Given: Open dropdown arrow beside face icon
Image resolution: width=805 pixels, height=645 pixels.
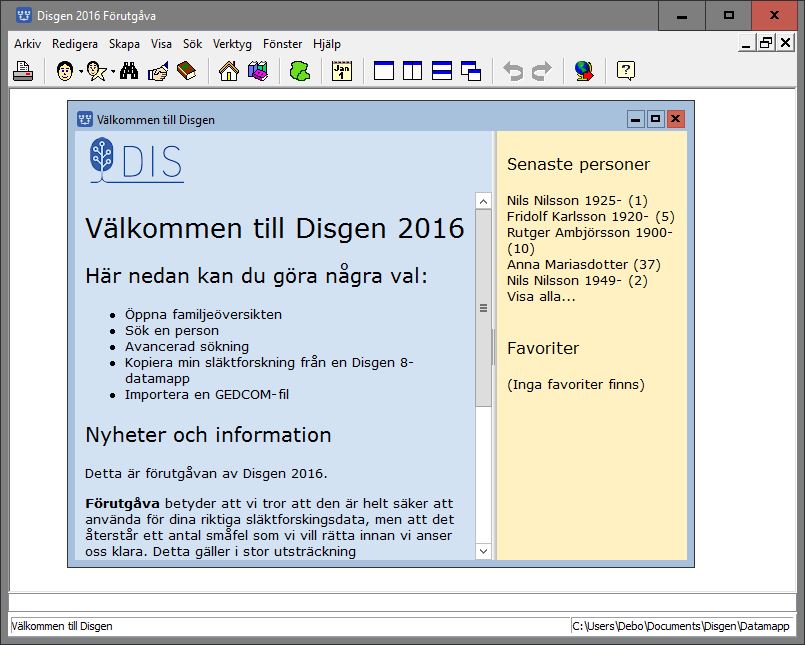Looking at the screenshot, I should [81, 71].
